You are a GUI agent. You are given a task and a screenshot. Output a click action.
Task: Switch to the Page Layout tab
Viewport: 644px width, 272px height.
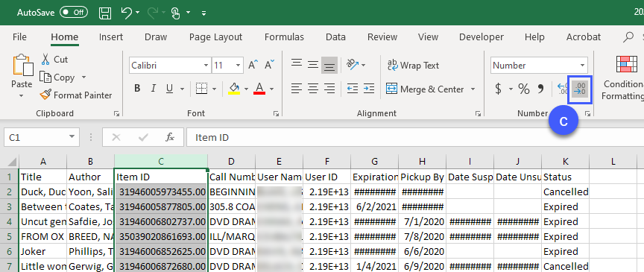click(x=215, y=37)
